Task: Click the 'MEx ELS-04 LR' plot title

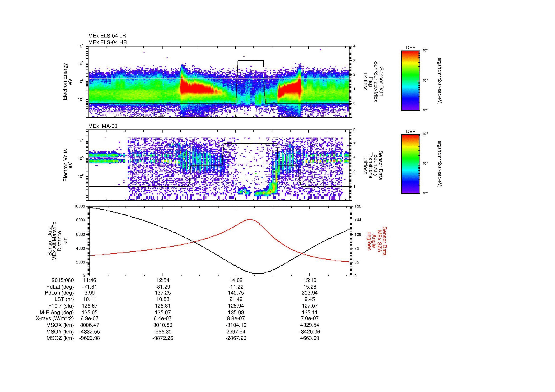Action: pos(107,36)
